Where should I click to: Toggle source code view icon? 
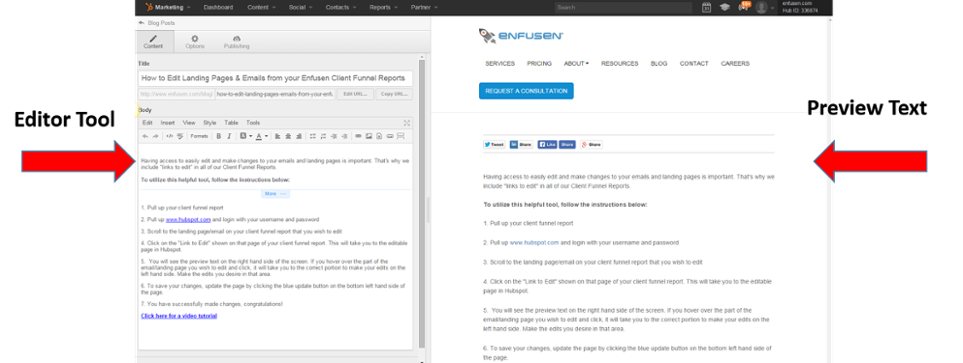(x=170, y=136)
